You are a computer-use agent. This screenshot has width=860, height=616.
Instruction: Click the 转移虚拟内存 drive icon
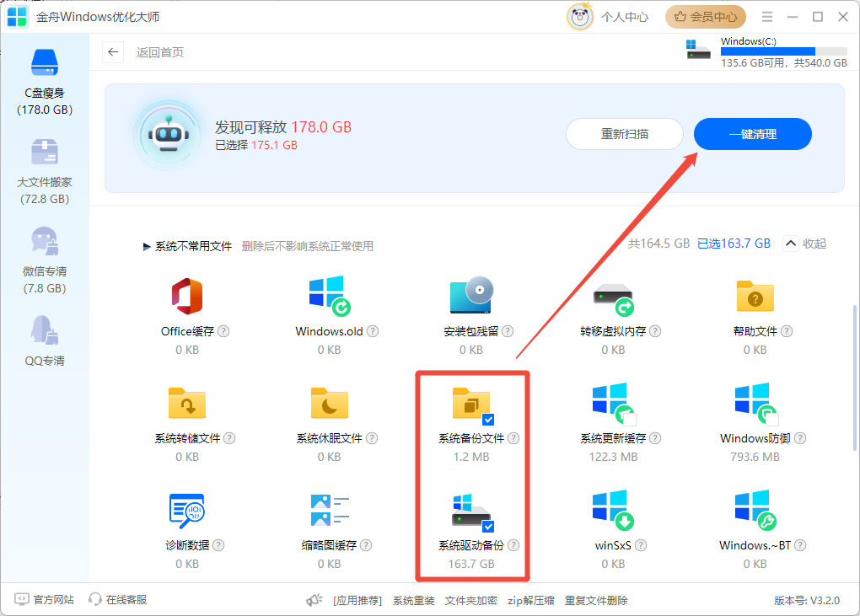tap(613, 299)
